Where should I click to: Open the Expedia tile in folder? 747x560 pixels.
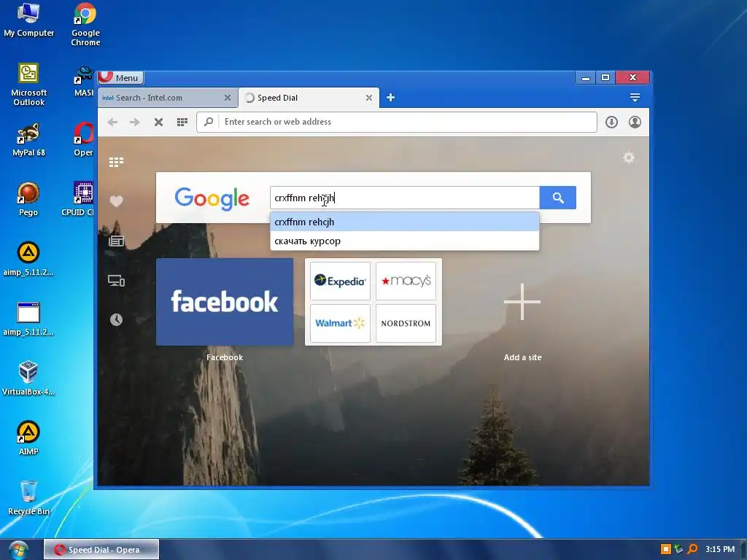[x=340, y=281]
